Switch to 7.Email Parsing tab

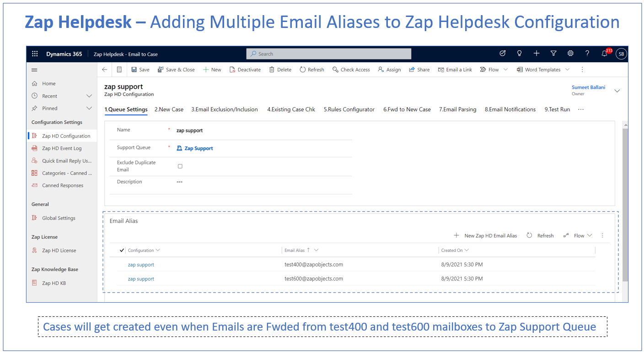click(458, 109)
